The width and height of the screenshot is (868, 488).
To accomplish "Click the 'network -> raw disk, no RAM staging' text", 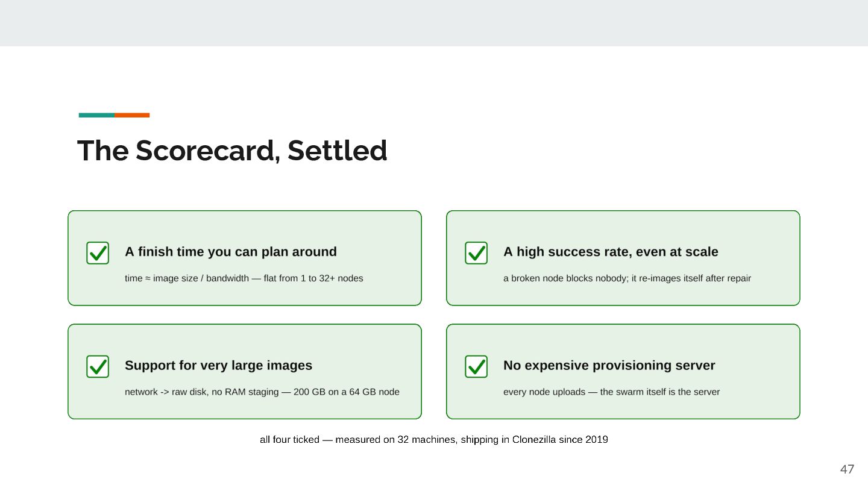I will click(x=262, y=392).
